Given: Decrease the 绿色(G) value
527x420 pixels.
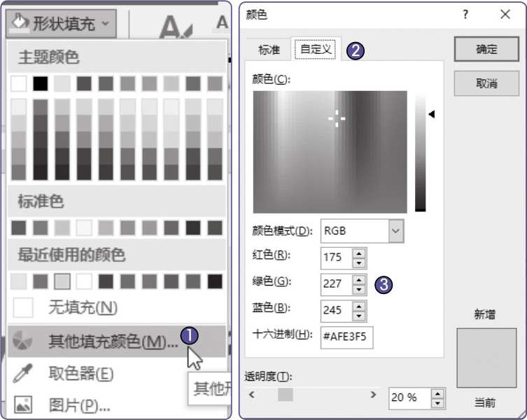Looking at the screenshot, I should tap(359, 290).
